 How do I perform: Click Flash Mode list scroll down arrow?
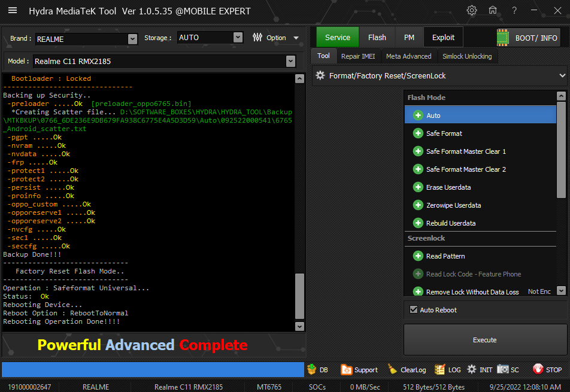coord(561,290)
